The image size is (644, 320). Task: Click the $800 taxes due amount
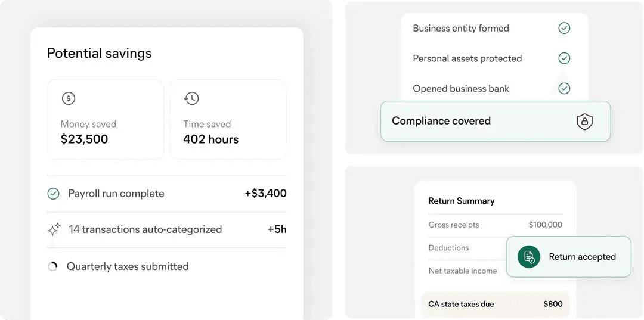tap(553, 304)
